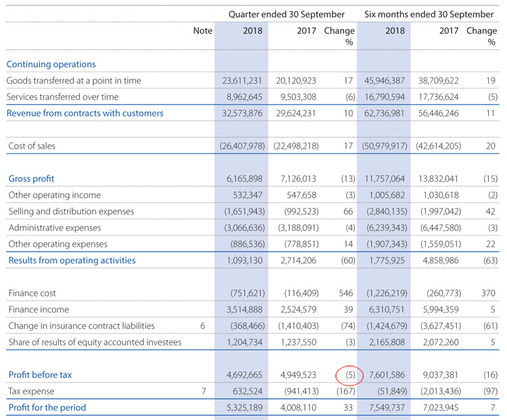Click 'Profit for the period' heading
Image resolution: width=507 pixels, height=420 pixels.
point(47,407)
